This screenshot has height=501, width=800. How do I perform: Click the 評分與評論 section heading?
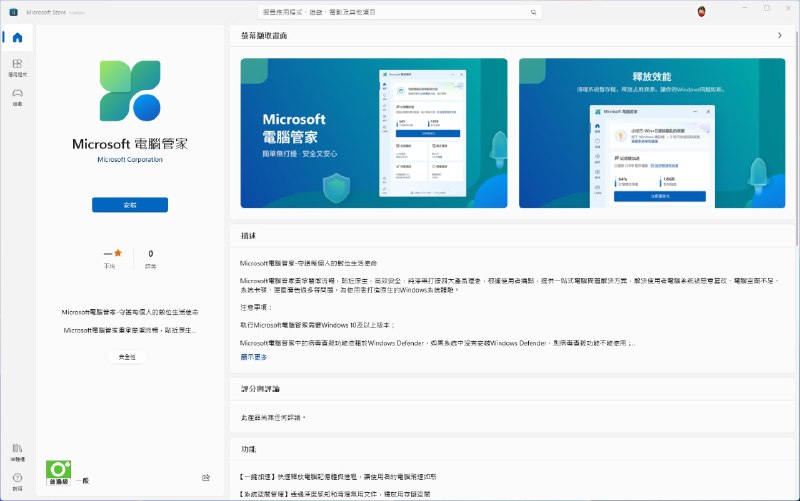(260, 389)
